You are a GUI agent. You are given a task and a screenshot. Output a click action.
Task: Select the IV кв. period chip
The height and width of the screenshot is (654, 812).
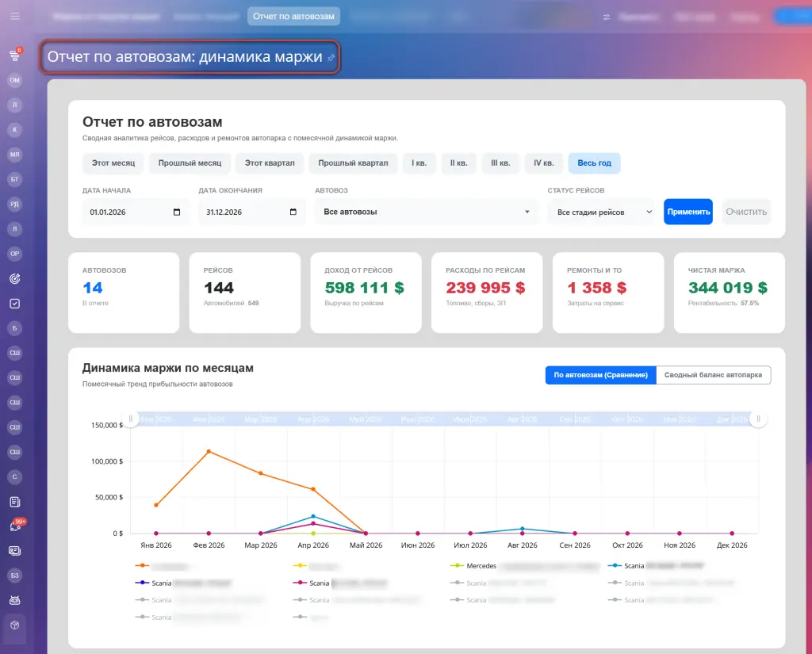tap(544, 163)
